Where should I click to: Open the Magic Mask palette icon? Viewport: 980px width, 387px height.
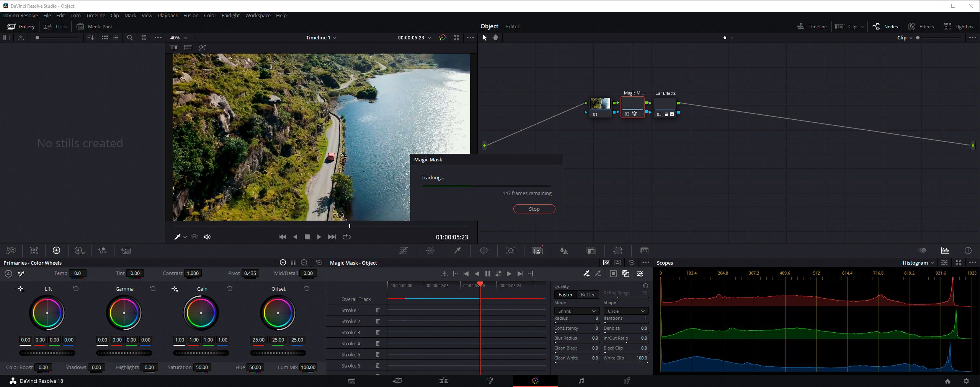tap(537, 250)
